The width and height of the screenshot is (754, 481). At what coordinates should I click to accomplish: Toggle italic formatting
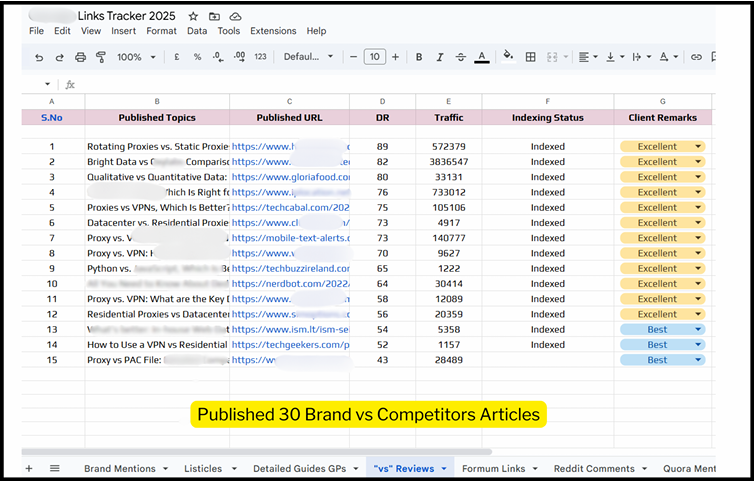pyautogui.click(x=440, y=57)
